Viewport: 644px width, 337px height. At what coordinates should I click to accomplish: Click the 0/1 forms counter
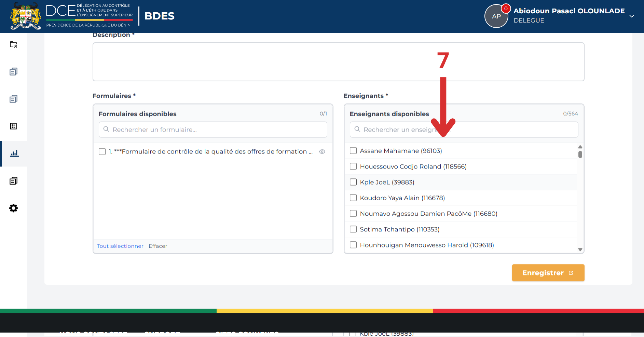323,113
